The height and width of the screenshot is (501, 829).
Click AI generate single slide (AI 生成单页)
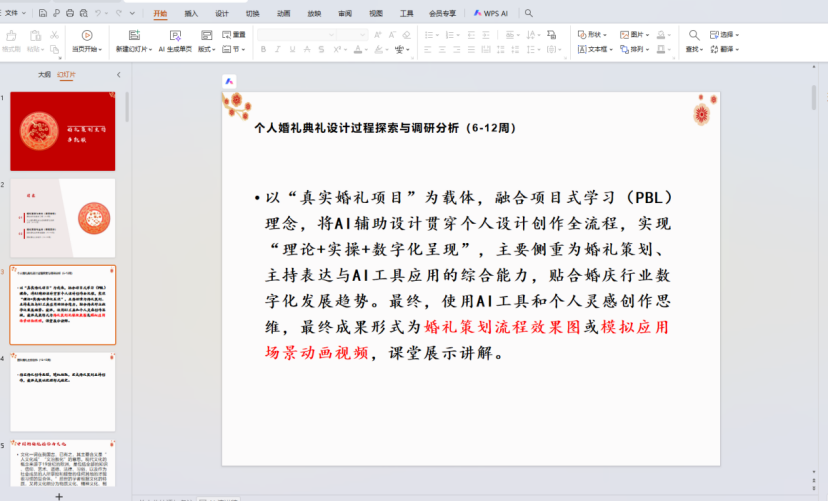[175, 35]
